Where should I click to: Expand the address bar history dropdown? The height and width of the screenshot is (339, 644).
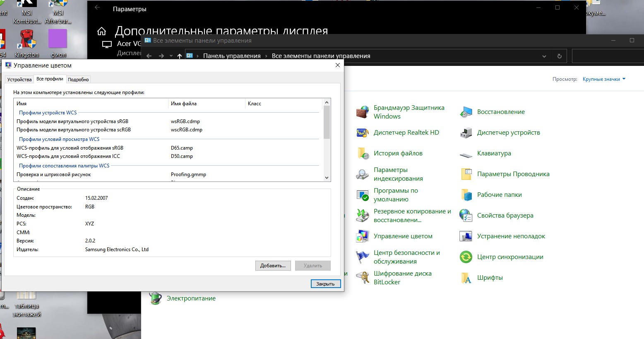pos(544,56)
